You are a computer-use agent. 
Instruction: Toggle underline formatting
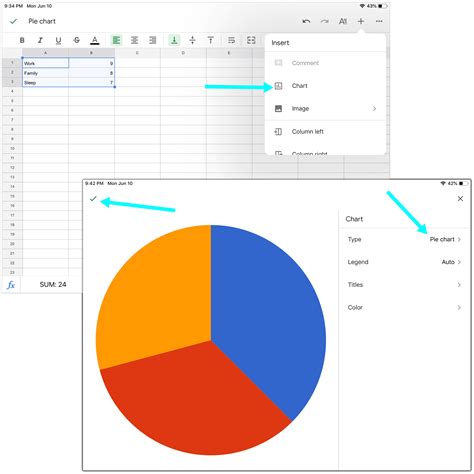tap(58, 40)
